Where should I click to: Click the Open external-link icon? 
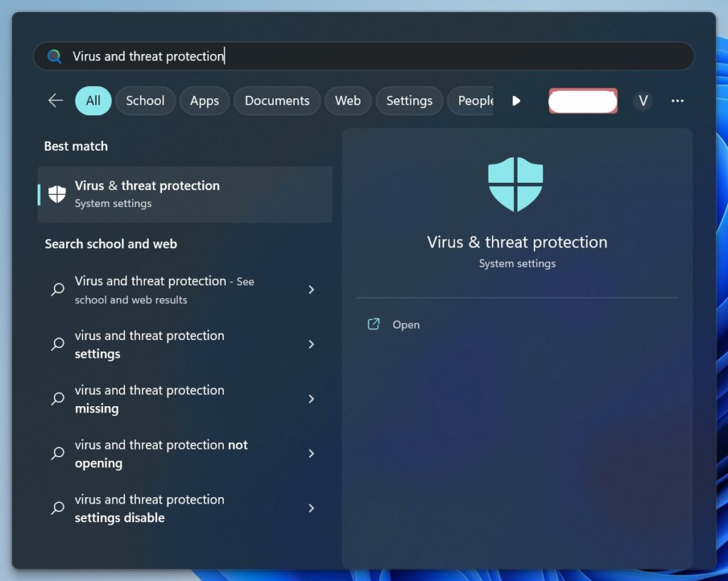[373, 324]
